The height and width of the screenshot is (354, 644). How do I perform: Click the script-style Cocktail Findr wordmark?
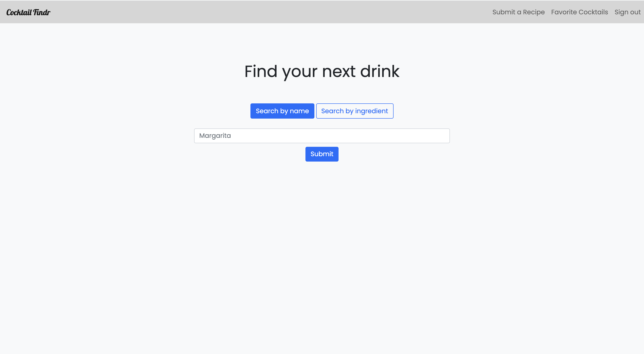click(x=28, y=12)
